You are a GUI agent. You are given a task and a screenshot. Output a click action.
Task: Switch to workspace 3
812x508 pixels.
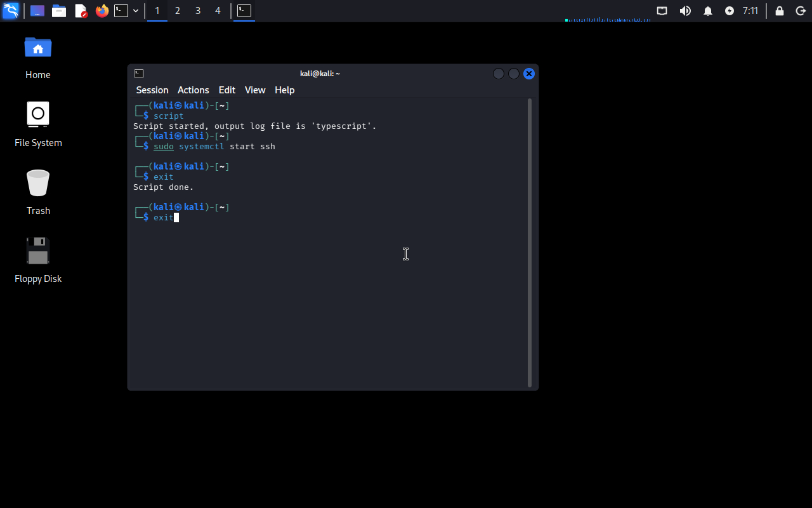[198, 11]
